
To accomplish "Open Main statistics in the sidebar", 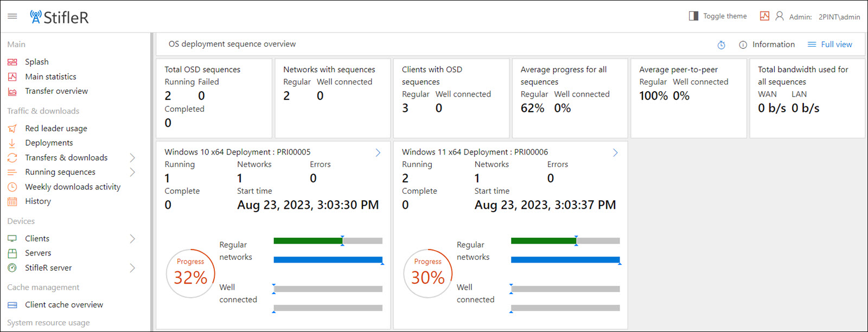I will [50, 76].
